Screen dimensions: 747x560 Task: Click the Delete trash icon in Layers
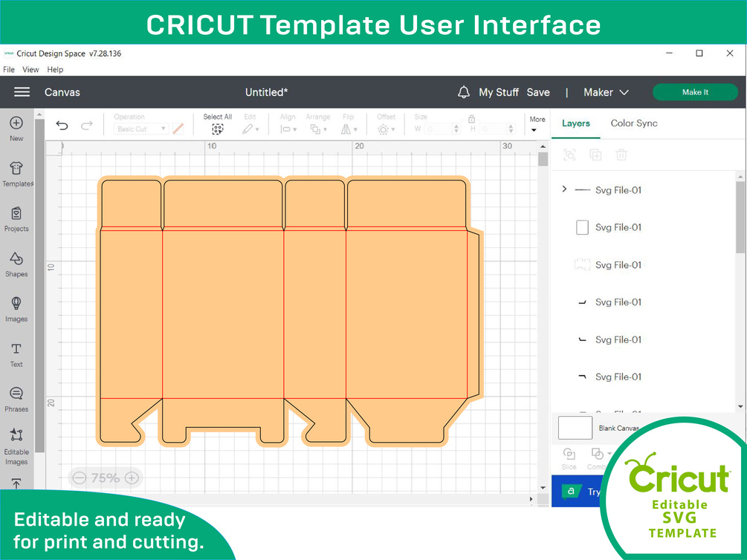[x=621, y=154]
